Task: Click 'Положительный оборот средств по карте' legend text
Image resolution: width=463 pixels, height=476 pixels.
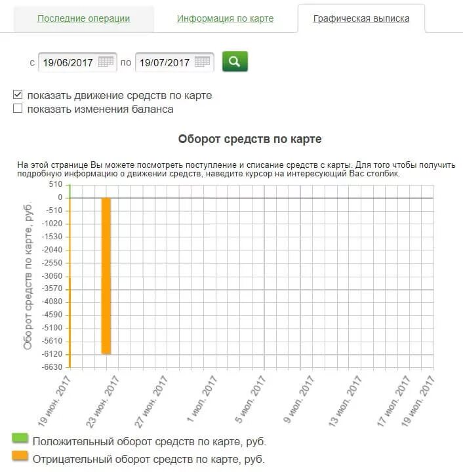Action: (149, 441)
